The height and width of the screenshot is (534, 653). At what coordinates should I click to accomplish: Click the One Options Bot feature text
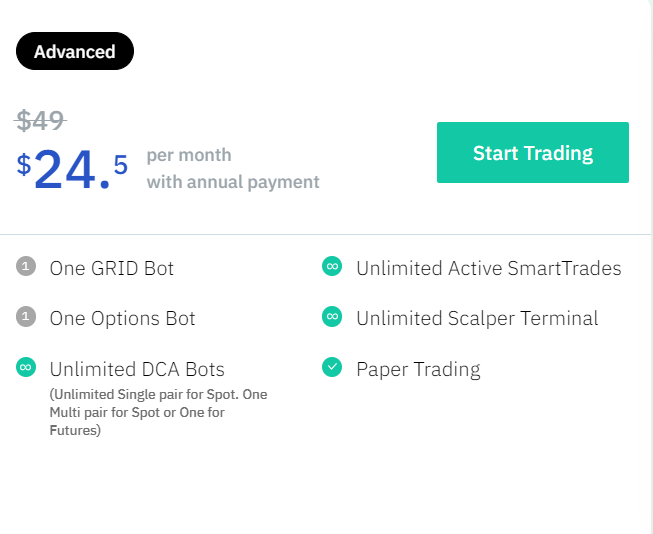[122, 319]
